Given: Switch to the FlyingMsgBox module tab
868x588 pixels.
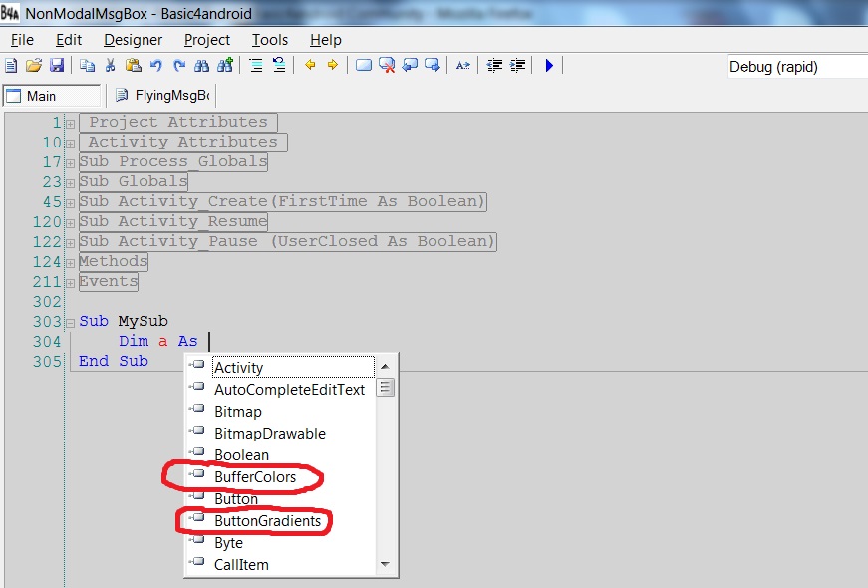Looking at the screenshot, I should (161, 96).
